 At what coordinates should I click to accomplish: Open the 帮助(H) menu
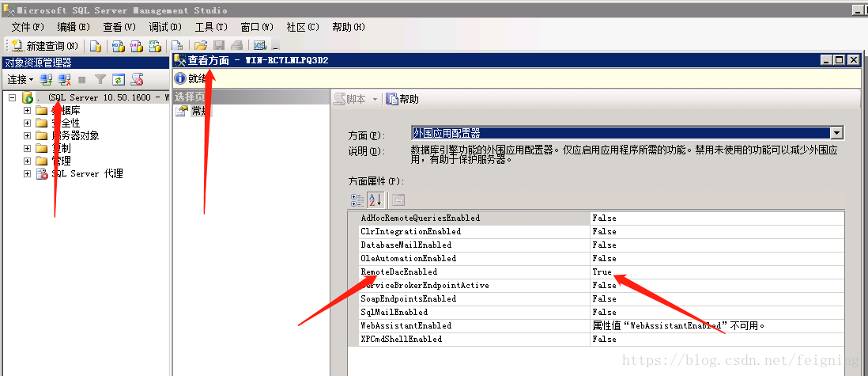349,27
